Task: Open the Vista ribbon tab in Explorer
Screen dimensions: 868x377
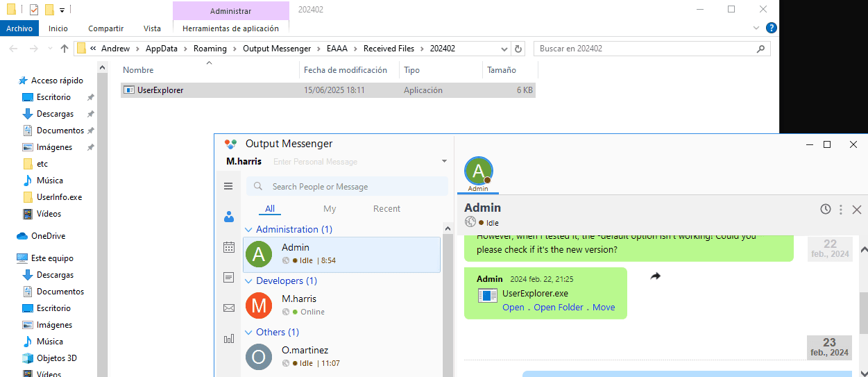Action: 152,28
